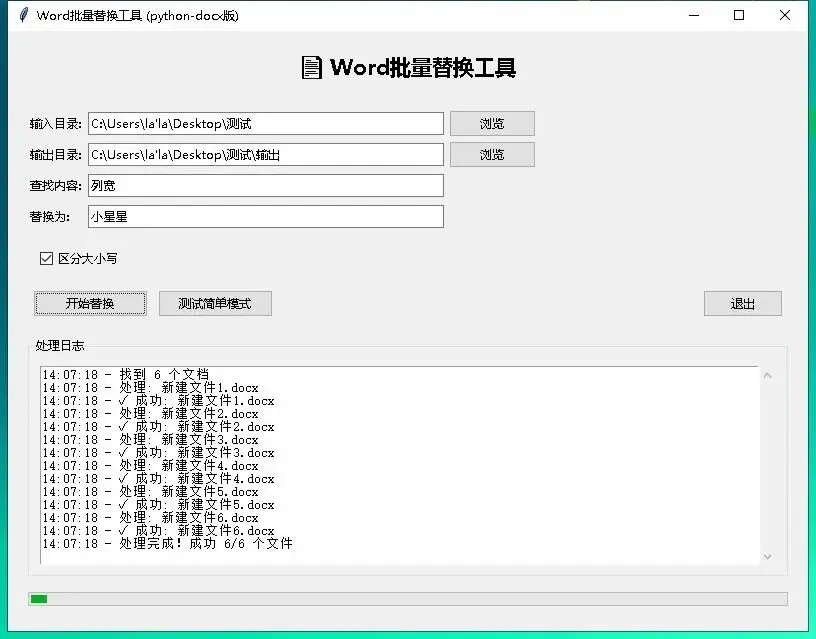This screenshot has width=816, height=639.
Task: Click the 替换为: label
Action: (x=50, y=217)
